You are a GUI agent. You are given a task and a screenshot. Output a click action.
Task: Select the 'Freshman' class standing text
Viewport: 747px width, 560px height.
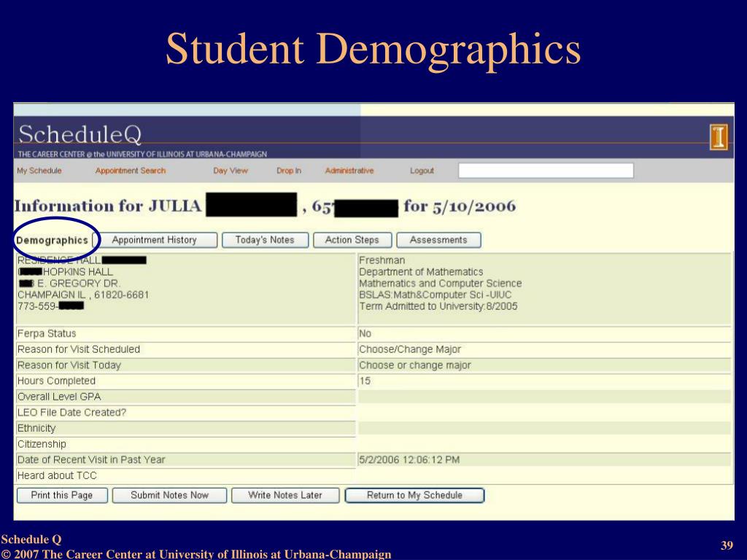[382, 260]
